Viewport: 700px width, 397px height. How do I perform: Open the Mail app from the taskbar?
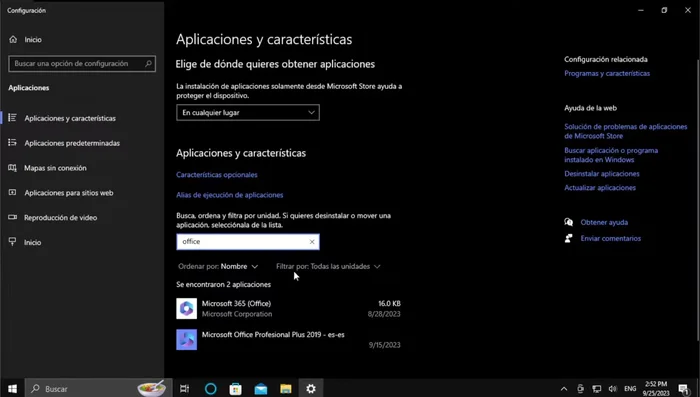261,389
